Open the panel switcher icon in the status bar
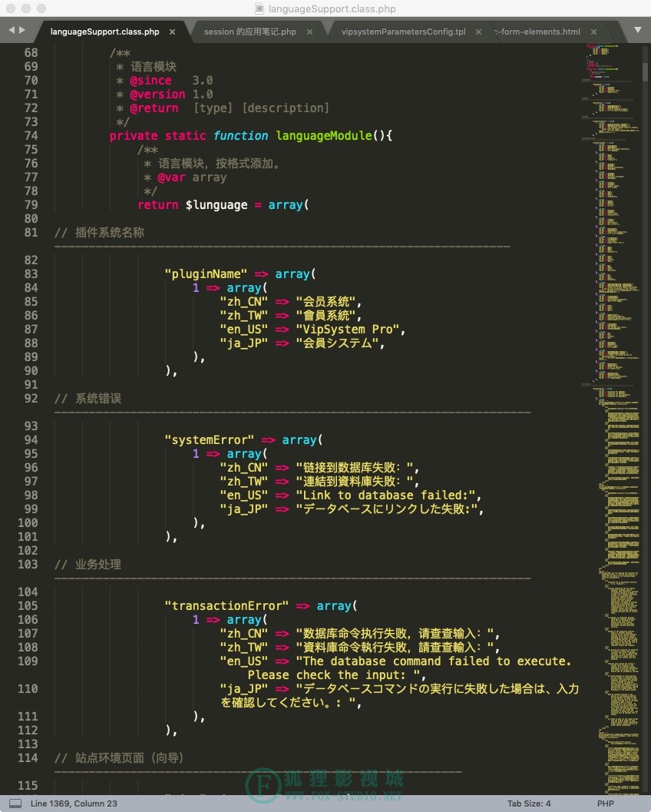The image size is (651, 812). click(x=15, y=804)
